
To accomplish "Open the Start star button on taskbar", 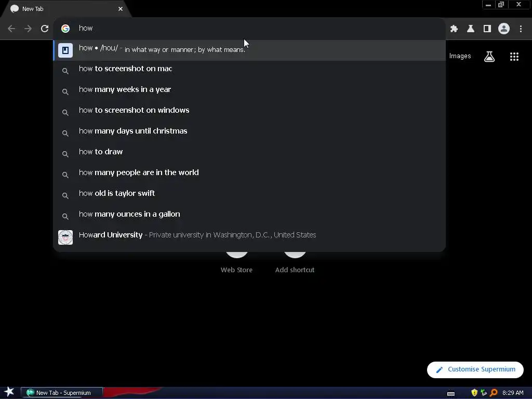I will 9,392.
